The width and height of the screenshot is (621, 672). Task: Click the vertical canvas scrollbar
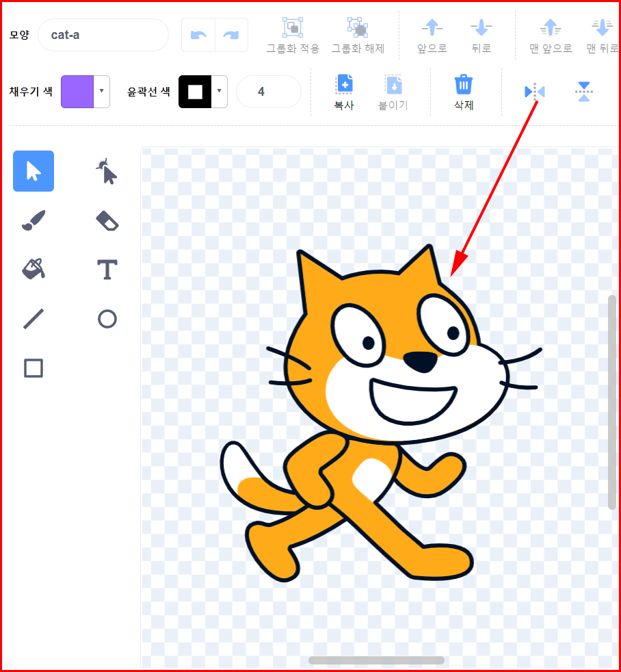pos(612,402)
